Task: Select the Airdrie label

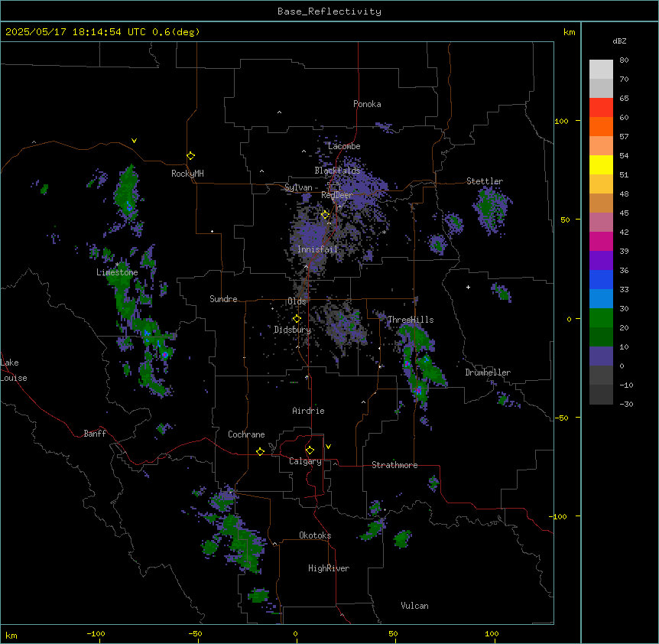Action: click(x=309, y=411)
